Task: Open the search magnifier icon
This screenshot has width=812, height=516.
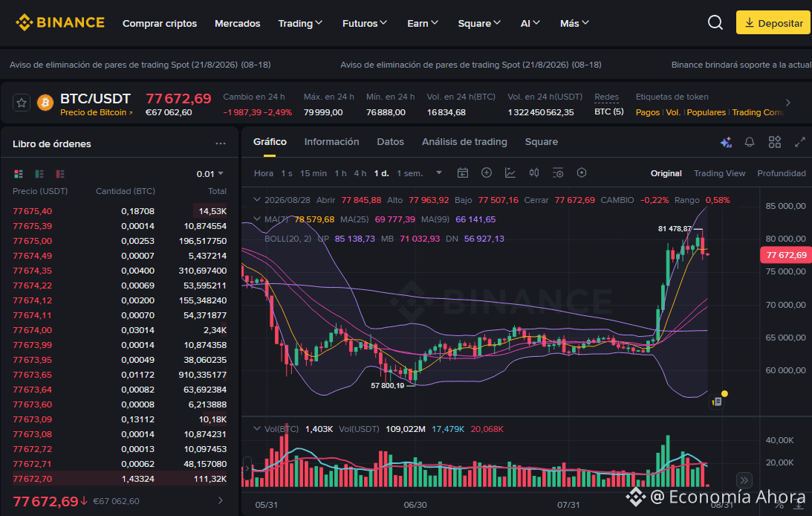Action: [715, 23]
